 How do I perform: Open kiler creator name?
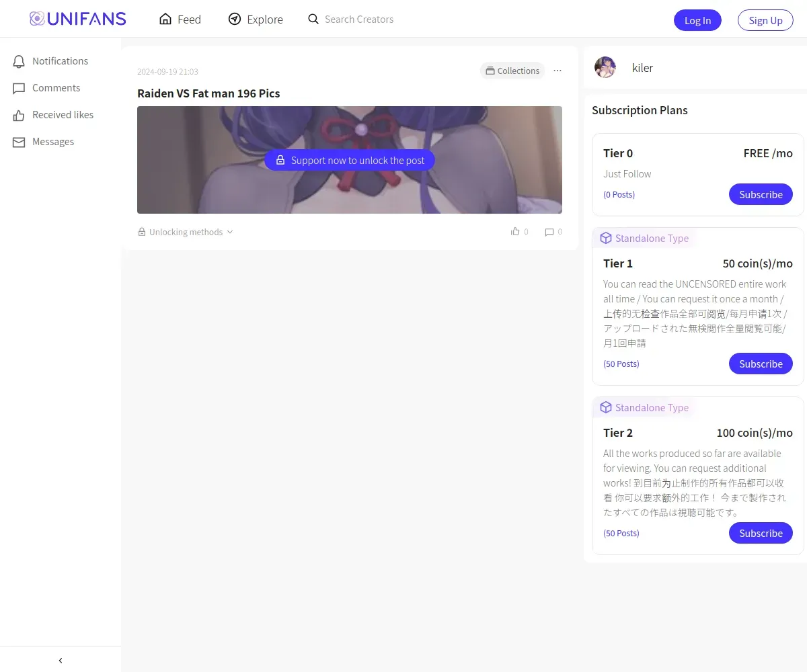[x=642, y=68]
